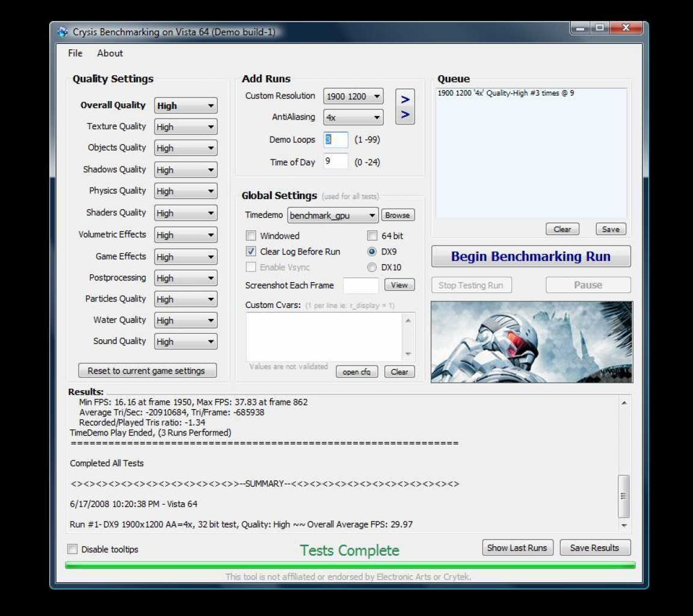
Task: Click inside the Custom Cvars text area
Action: coord(324,337)
